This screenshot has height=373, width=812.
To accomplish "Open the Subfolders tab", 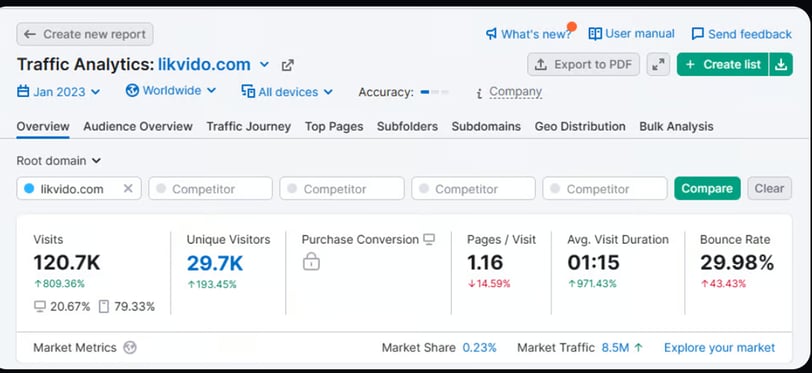I will 407,126.
